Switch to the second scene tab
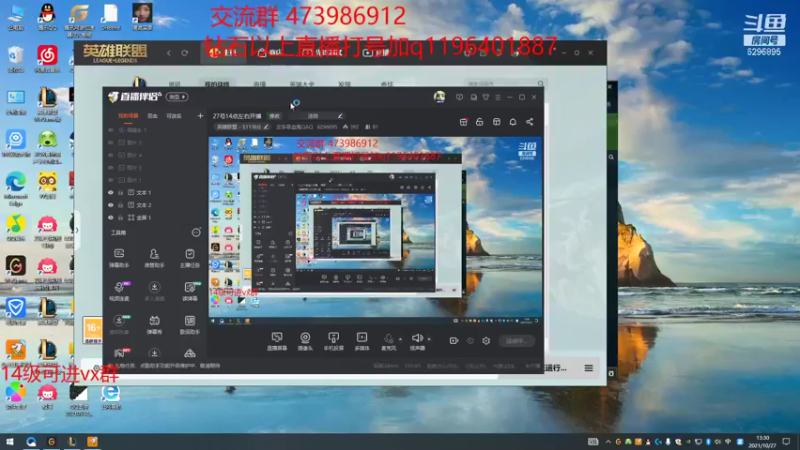The width and height of the screenshot is (800, 450). pos(153,116)
